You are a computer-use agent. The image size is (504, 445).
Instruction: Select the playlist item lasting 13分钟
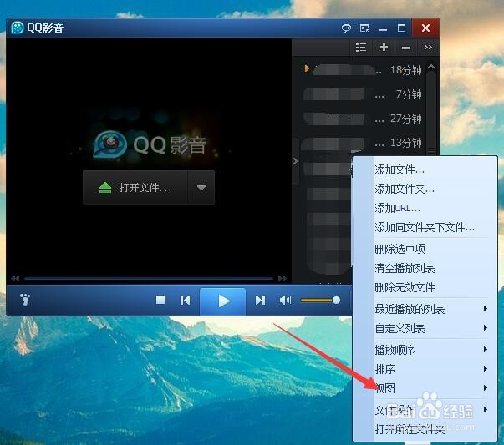362,143
